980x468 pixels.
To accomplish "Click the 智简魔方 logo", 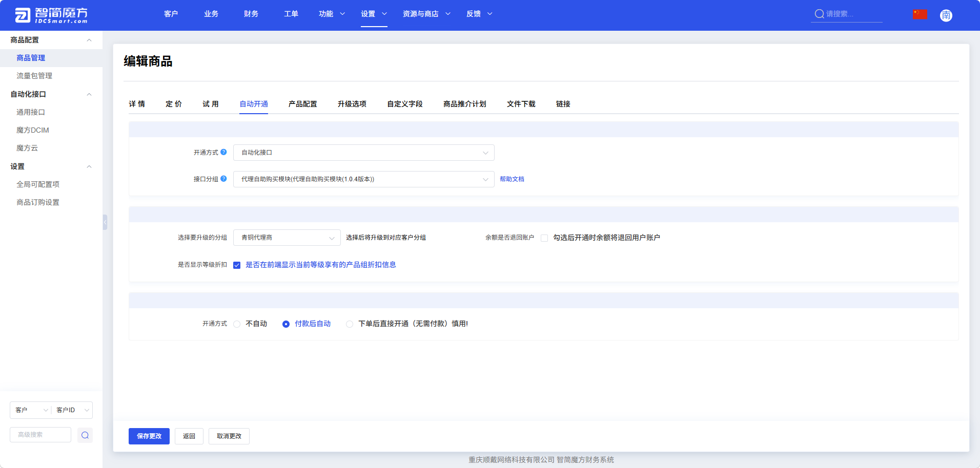I will pyautogui.click(x=51, y=15).
